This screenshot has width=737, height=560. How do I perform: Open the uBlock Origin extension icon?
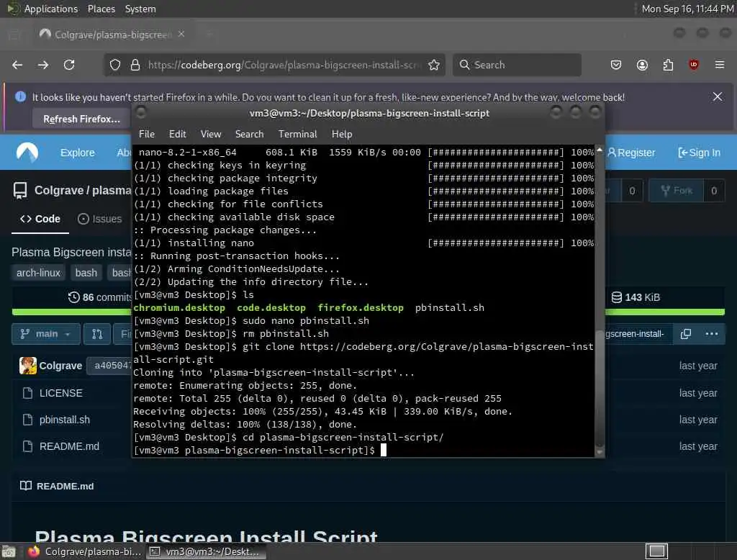click(x=694, y=65)
